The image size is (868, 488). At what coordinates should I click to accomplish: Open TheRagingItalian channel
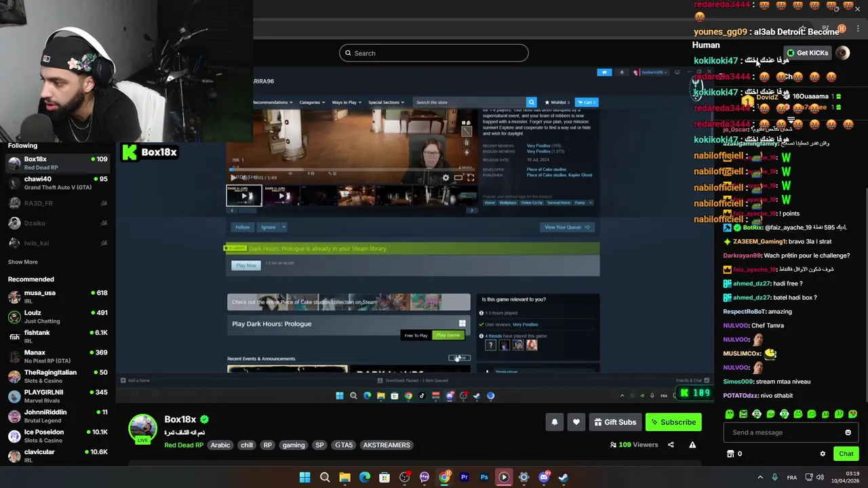pos(58,376)
